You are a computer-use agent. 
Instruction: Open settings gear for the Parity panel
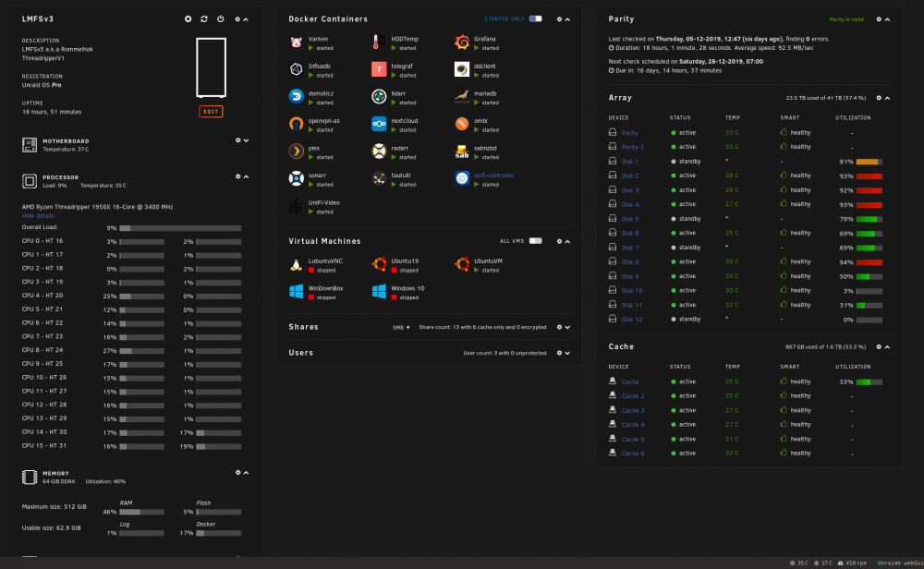pos(879,19)
